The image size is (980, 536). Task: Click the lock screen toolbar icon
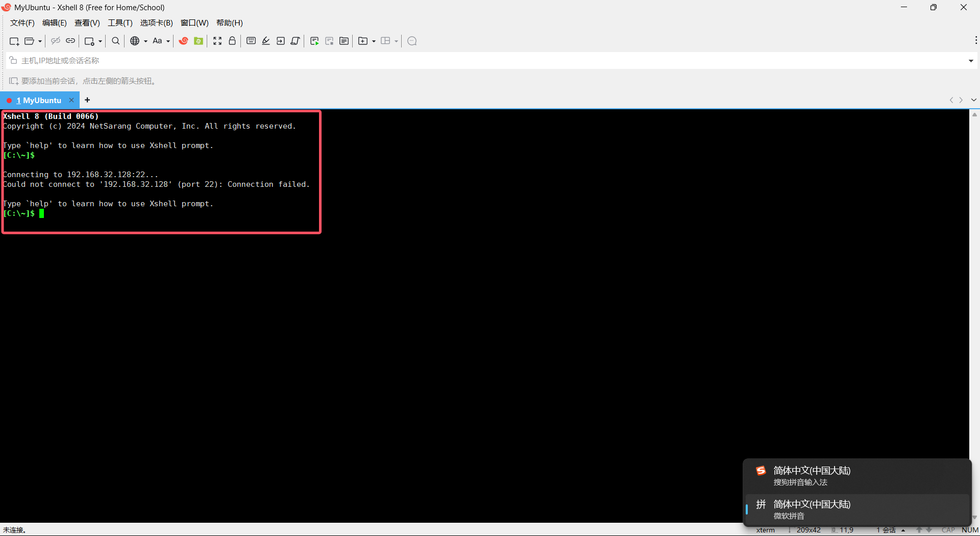[x=232, y=41]
